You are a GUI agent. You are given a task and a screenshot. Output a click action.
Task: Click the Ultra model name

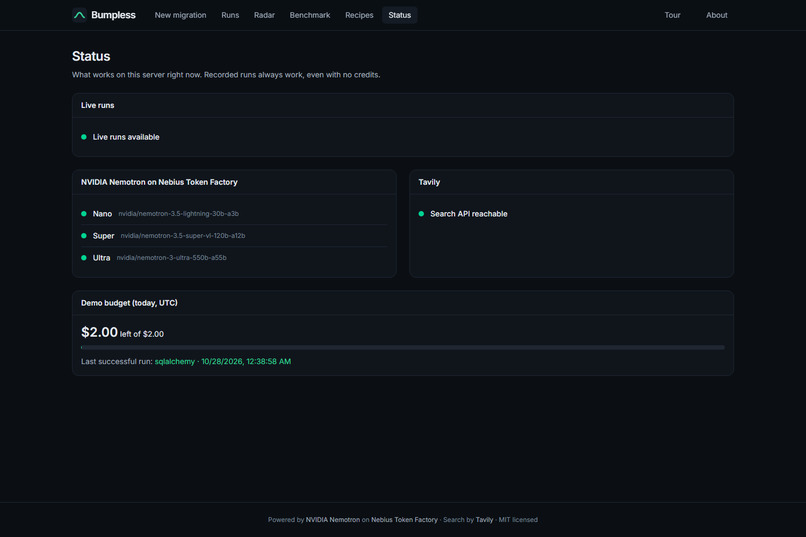click(101, 258)
